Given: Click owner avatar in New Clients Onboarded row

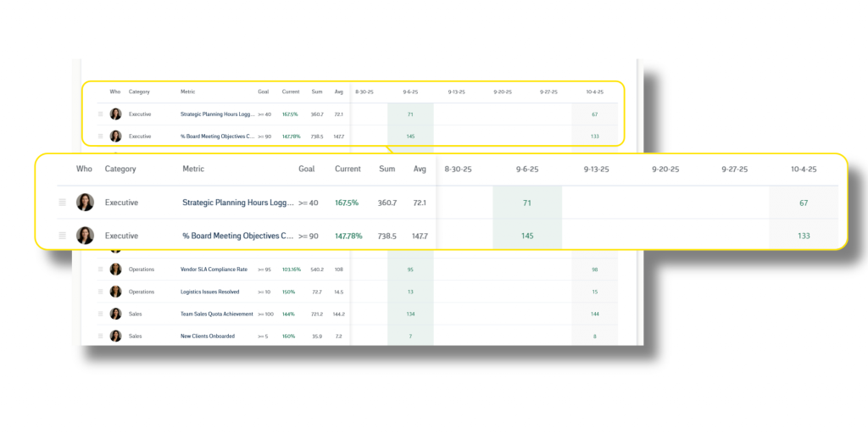Looking at the screenshot, I should (x=115, y=336).
